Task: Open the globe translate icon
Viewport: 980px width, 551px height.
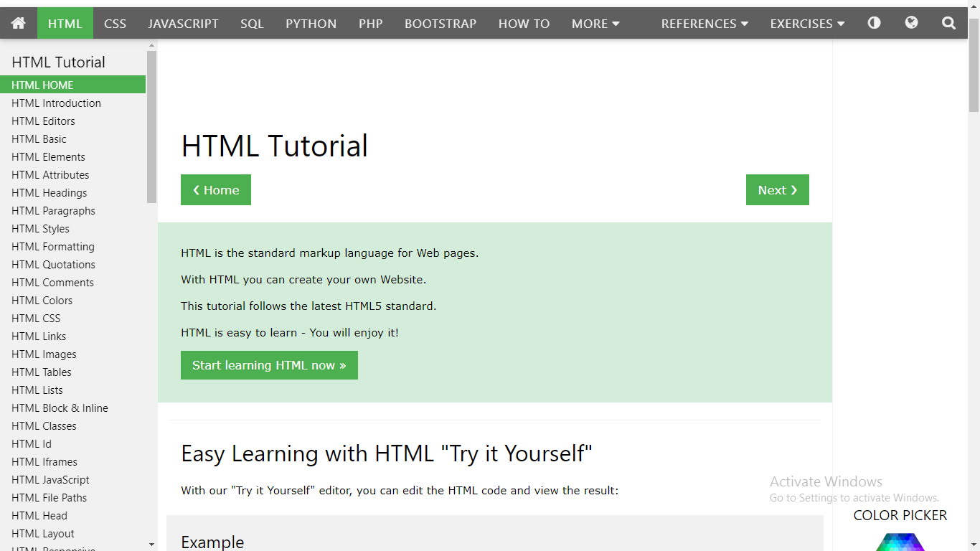Action: pyautogui.click(x=911, y=23)
